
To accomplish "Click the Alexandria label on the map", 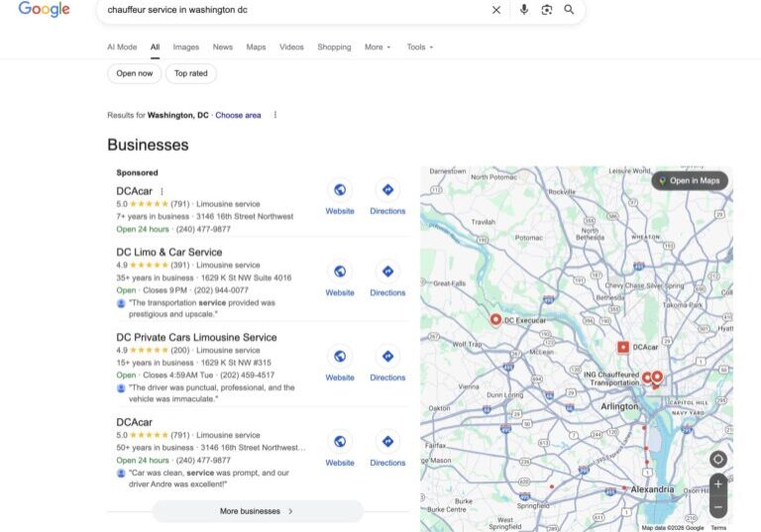I will 652,489.
